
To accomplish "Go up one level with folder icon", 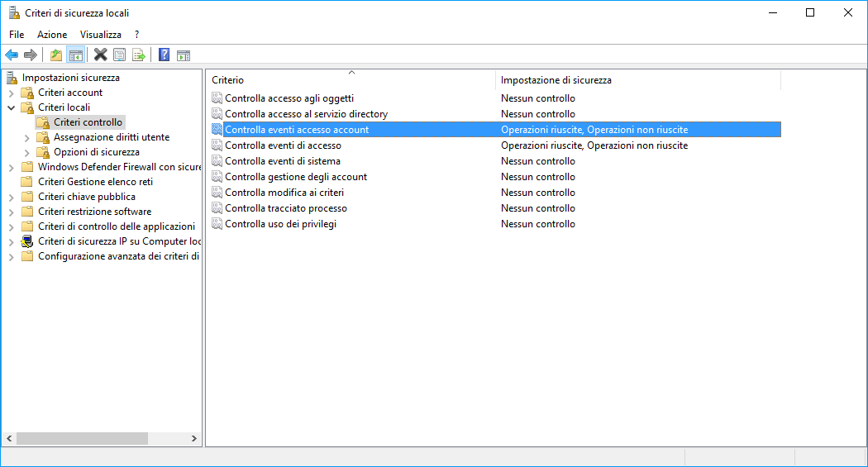I will (x=56, y=55).
